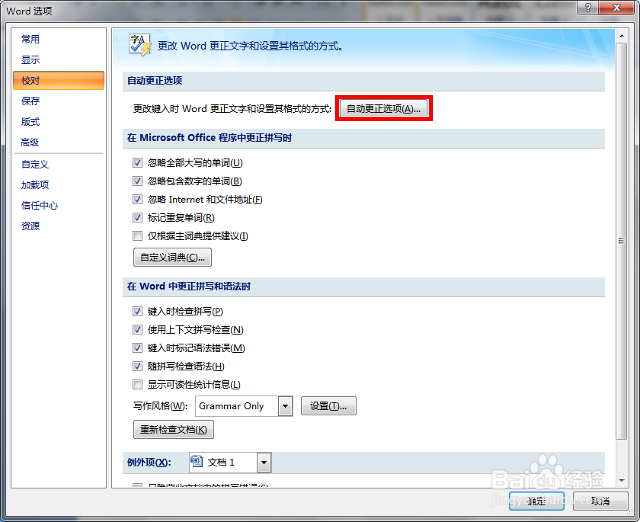Toggle 标记重复单词 checkbox
This screenshot has width=640, height=522.
pos(137,218)
